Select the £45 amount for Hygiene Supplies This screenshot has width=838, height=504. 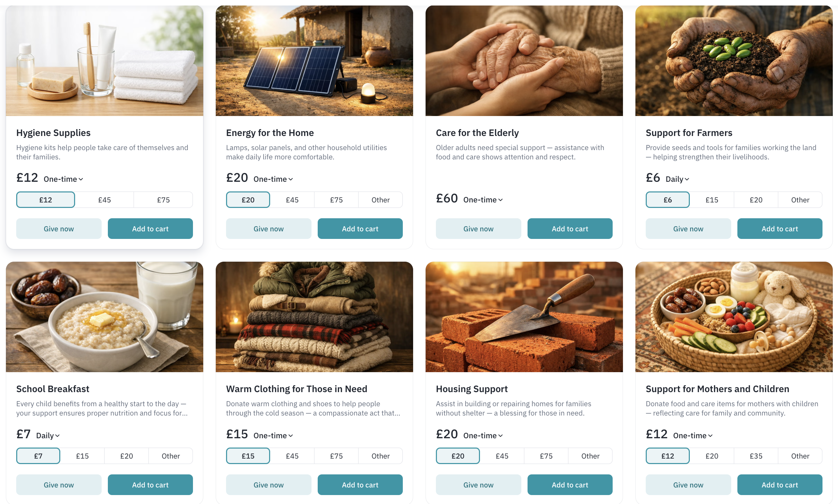pyautogui.click(x=104, y=200)
